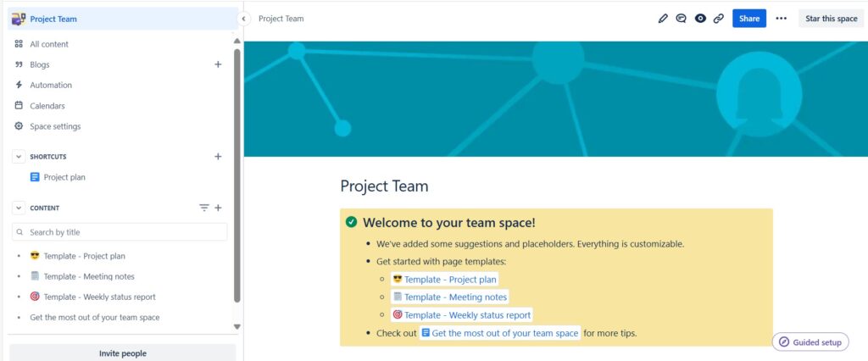Image resolution: width=868 pixels, height=361 pixels.
Task: Click the Project Team sidebar header
Action: (x=123, y=19)
